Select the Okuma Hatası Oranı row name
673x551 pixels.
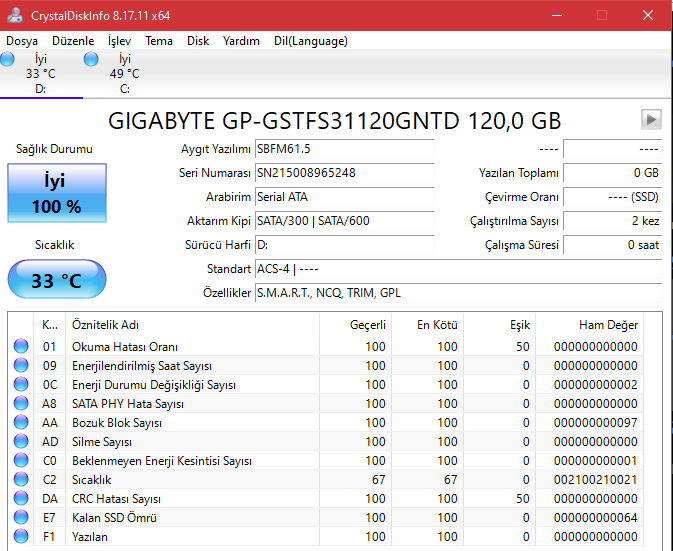pos(125,346)
